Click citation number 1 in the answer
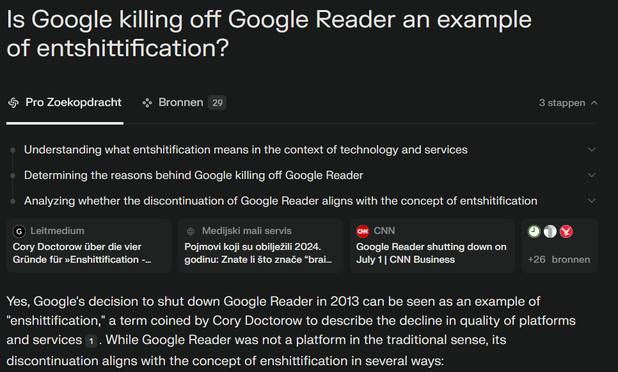618x372 pixels. (91, 341)
